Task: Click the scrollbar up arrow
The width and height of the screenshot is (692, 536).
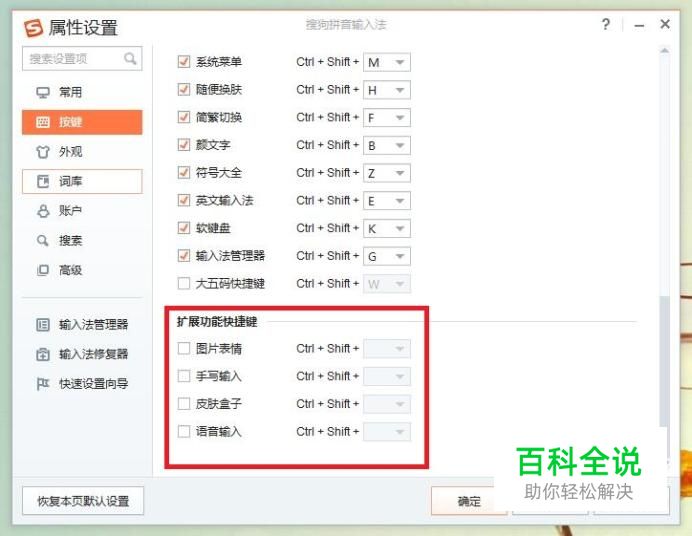Action: coord(664,51)
